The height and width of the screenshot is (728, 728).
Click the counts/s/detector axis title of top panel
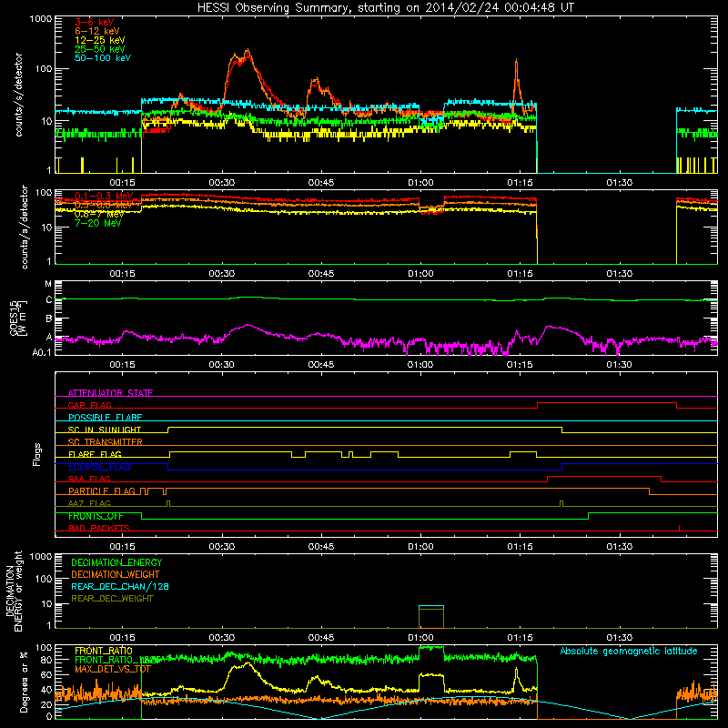pos(18,95)
